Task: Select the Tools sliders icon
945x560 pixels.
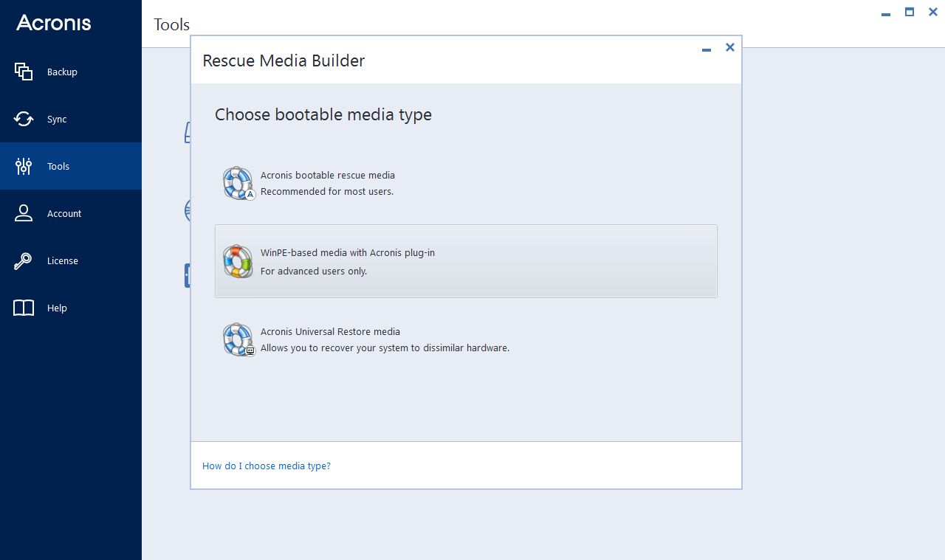Action: point(24,166)
